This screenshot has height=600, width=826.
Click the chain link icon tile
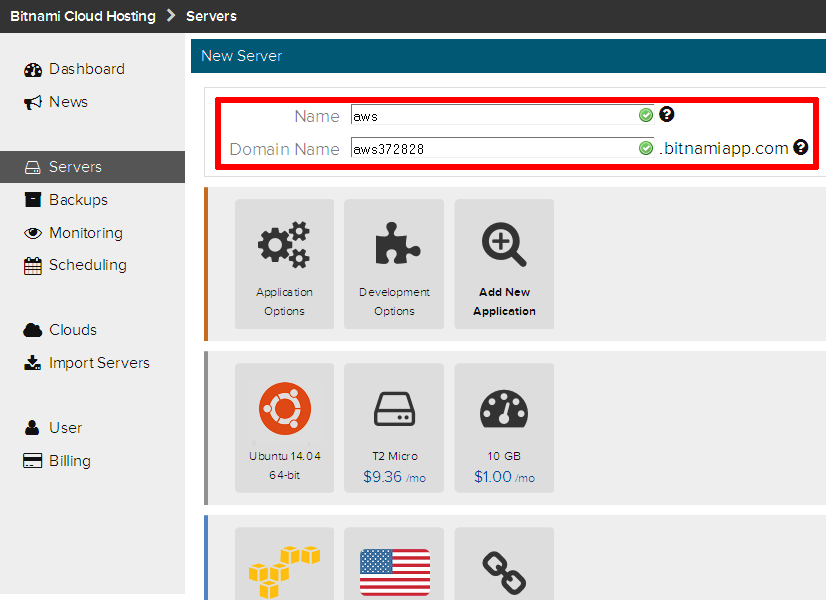click(504, 564)
